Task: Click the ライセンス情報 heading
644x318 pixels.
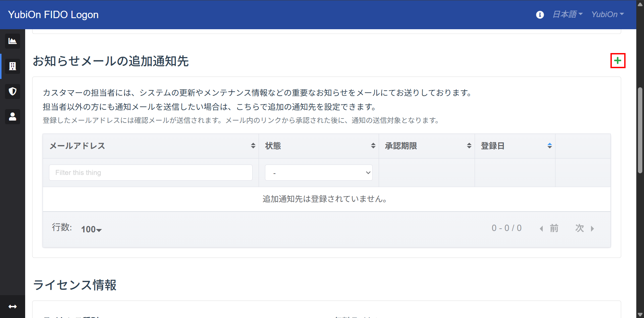Action: 75,285
